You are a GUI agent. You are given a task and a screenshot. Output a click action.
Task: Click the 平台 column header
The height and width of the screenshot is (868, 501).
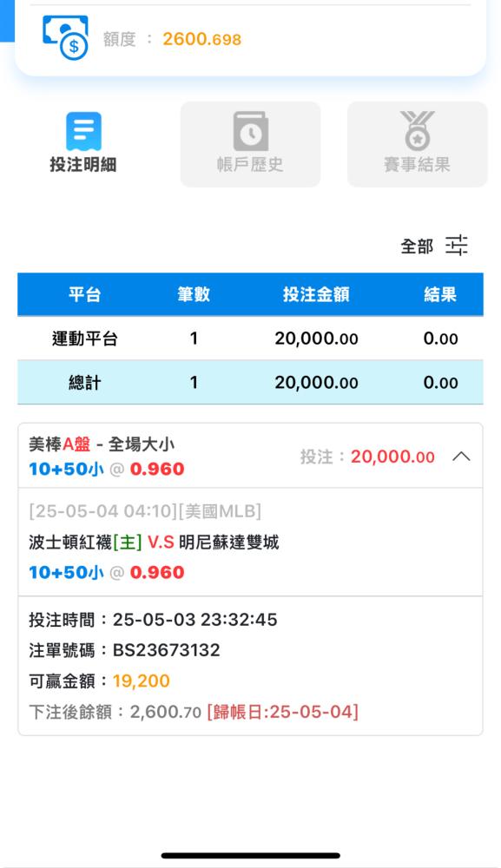[x=84, y=294]
